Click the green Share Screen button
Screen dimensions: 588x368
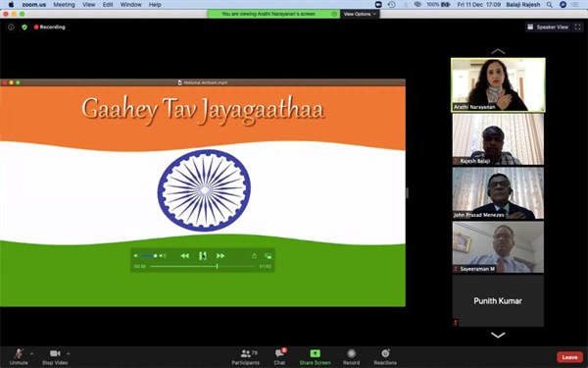tap(315, 357)
